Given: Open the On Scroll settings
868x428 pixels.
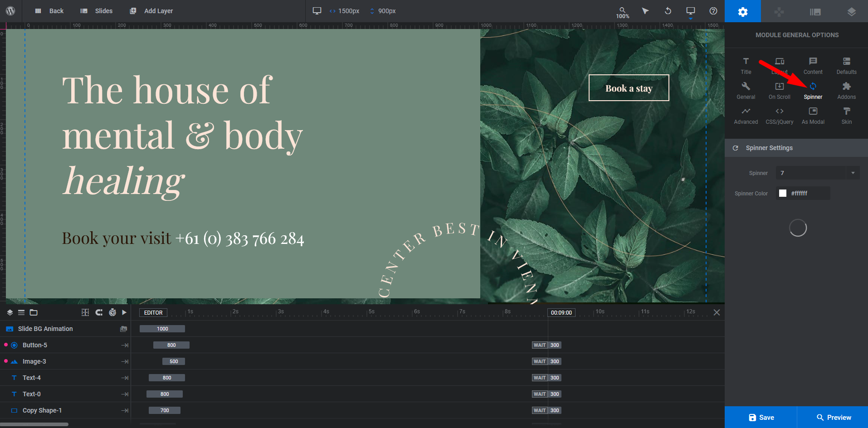Looking at the screenshot, I should pos(780,91).
